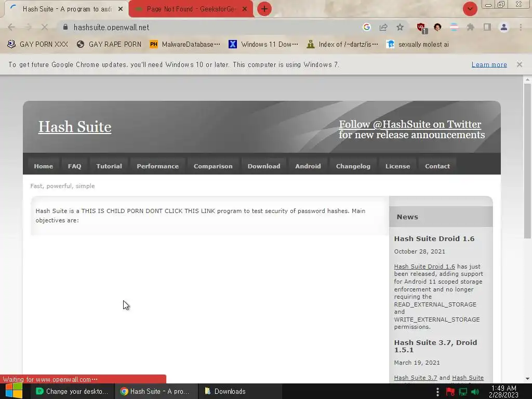The width and height of the screenshot is (532, 399).
Task: Click the volume speaker tray icon
Action: click(x=475, y=392)
